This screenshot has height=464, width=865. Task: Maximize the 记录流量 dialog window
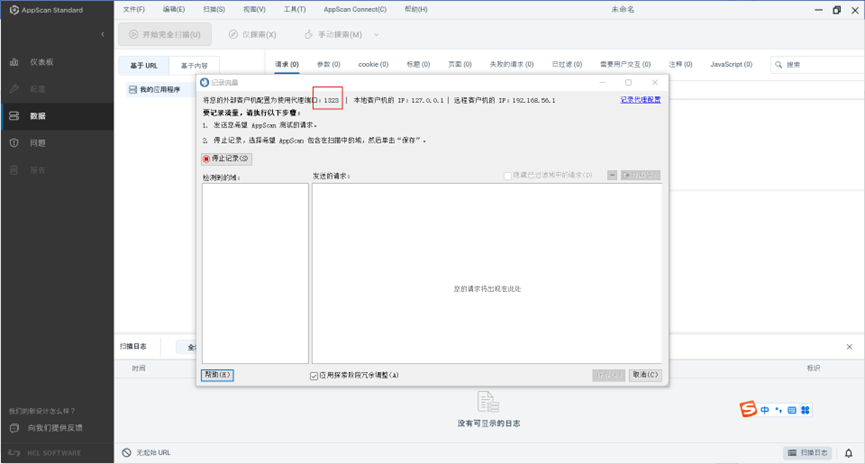628,82
